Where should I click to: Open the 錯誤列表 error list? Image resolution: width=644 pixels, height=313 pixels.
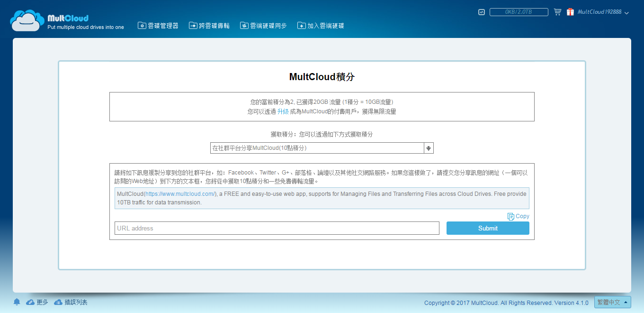pyautogui.click(x=76, y=302)
